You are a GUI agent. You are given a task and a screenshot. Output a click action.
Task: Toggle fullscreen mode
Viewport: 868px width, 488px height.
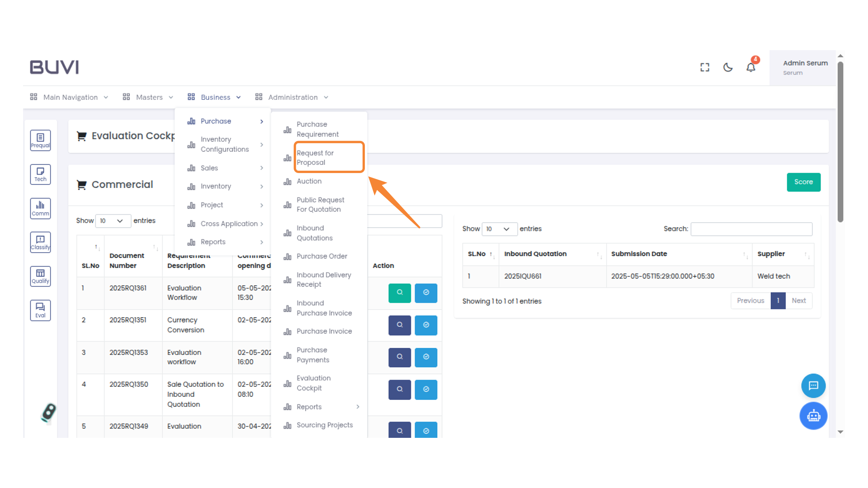point(704,67)
